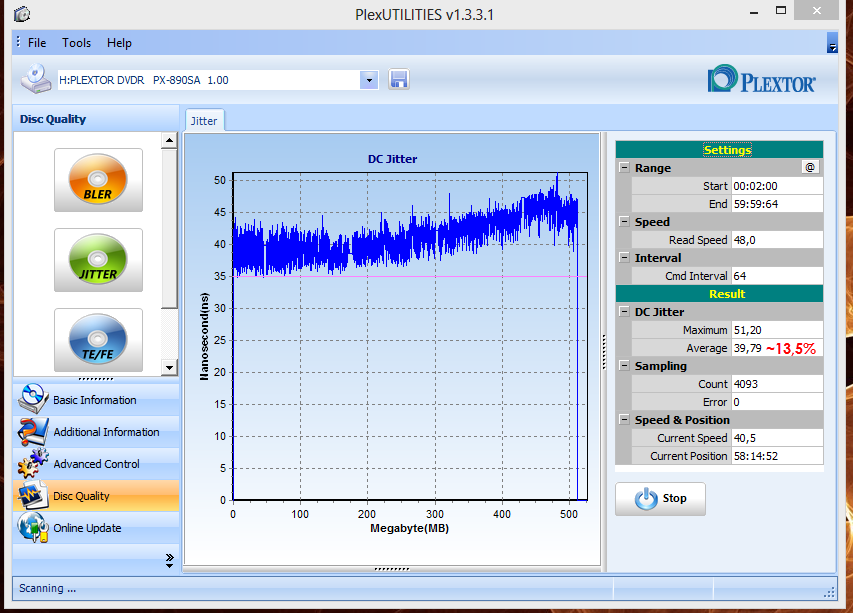Viewport: 853px width, 613px height.
Task: Collapse the Range settings group
Action: 625,168
